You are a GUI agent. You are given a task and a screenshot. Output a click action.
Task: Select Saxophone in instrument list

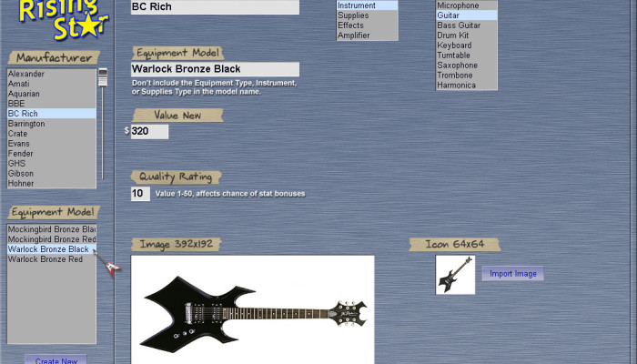point(466,65)
